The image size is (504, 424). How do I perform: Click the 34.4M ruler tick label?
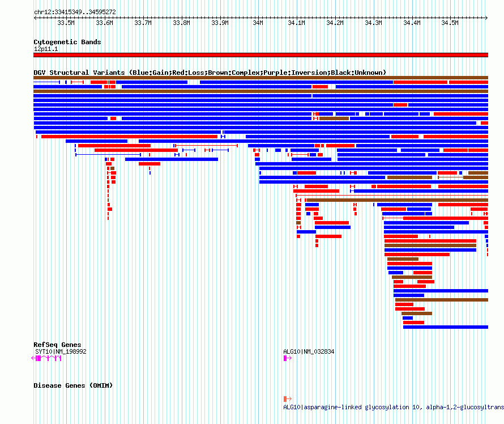pyautogui.click(x=412, y=23)
